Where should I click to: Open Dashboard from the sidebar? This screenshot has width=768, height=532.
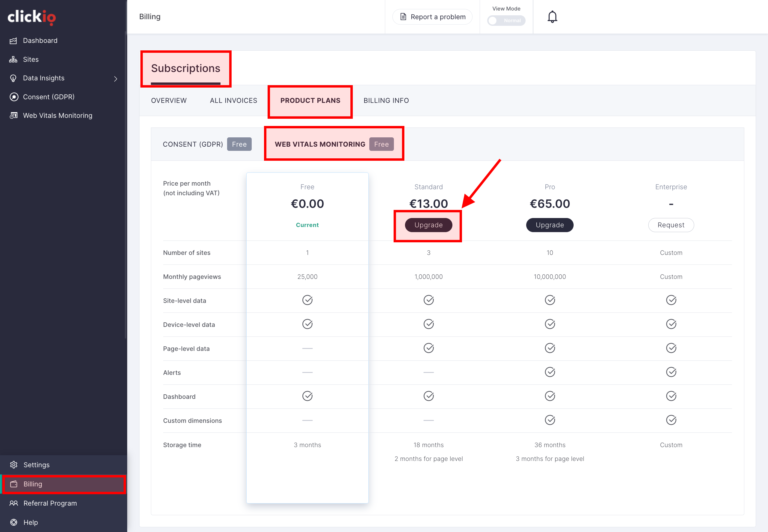click(x=40, y=41)
